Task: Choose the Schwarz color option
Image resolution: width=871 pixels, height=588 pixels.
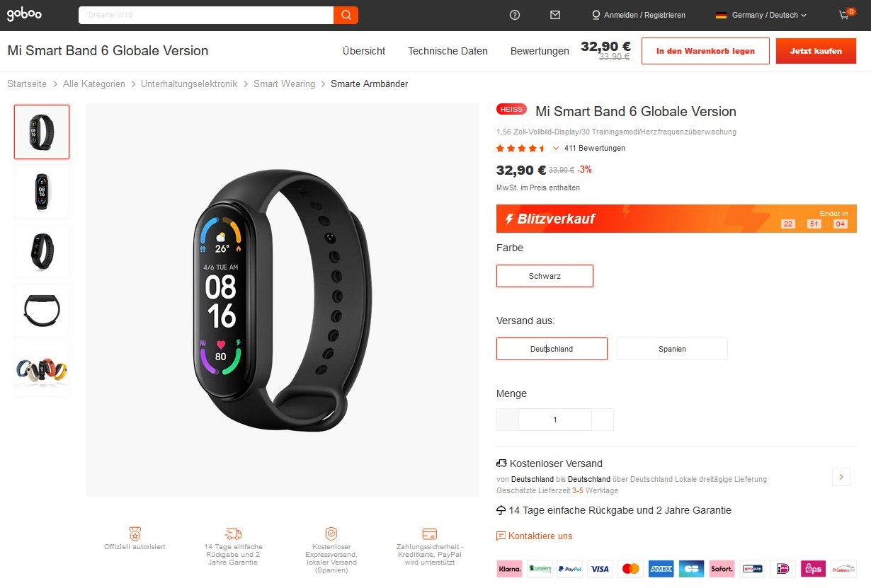Action: tap(545, 276)
